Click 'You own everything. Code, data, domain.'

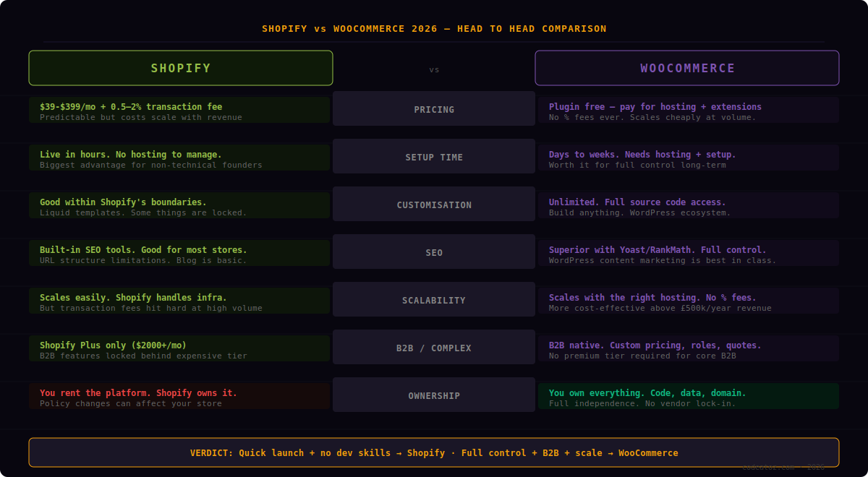pos(647,392)
